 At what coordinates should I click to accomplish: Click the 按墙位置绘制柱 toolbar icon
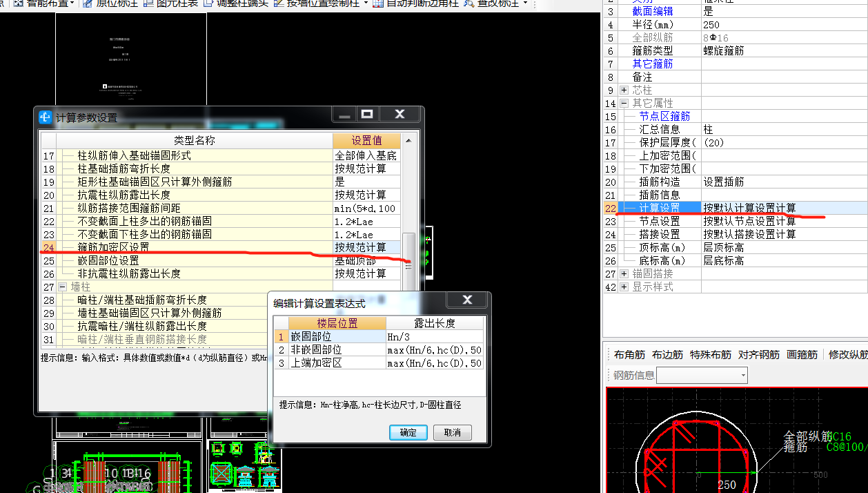(279, 3)
